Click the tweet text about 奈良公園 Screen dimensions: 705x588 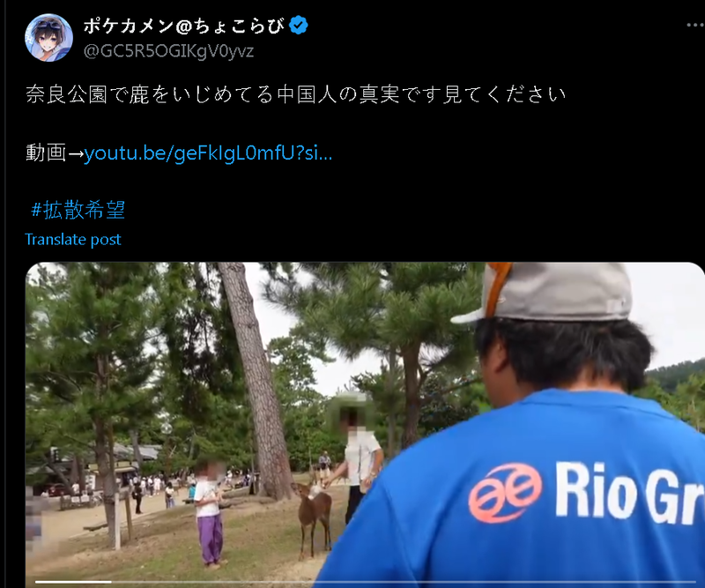[x=295, y=94]
